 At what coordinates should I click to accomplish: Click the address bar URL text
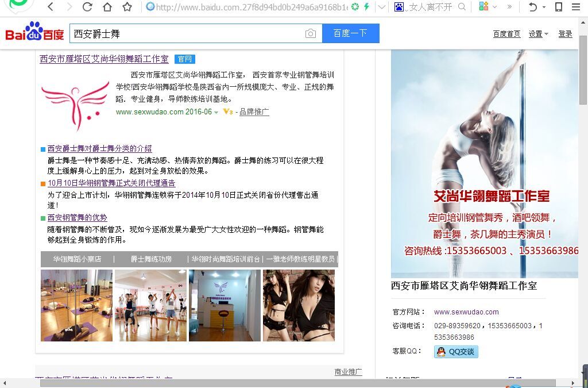pos(252,7)
